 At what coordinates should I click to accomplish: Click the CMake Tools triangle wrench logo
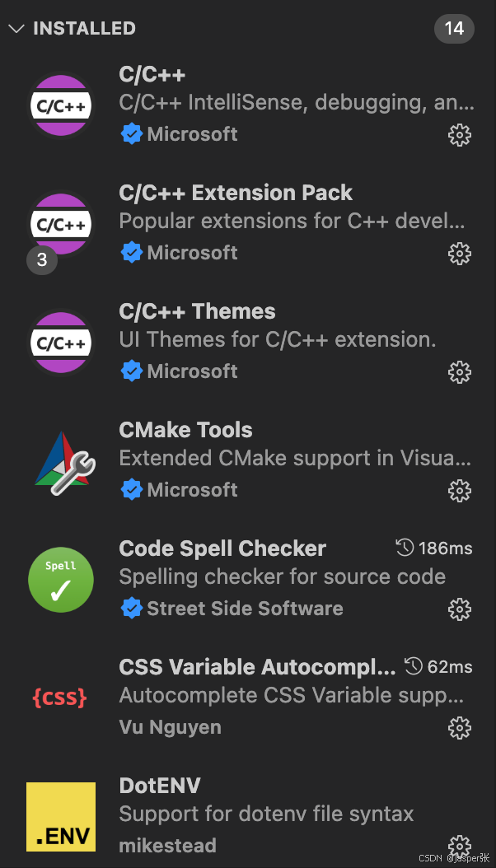[63, 461]
